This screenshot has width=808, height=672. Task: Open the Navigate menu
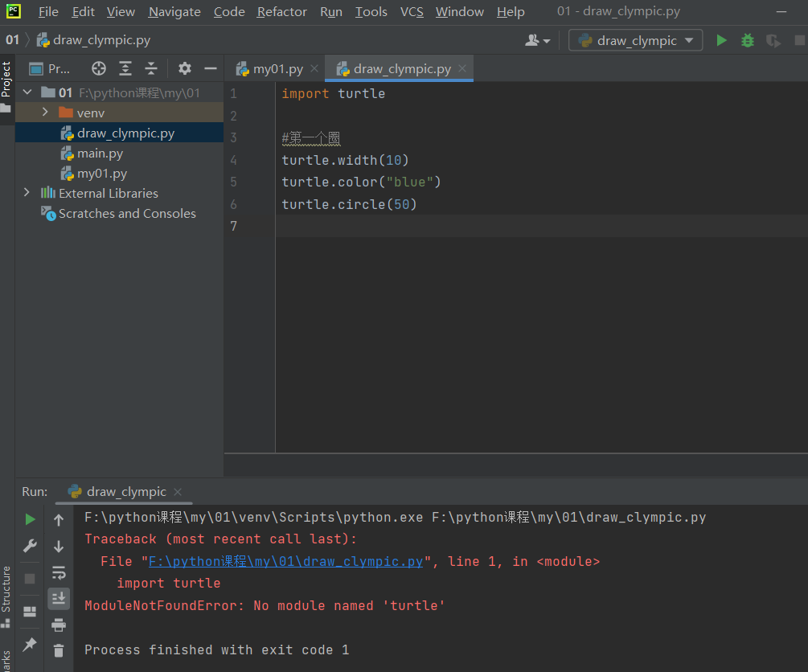pyautogui.click(x=174, y=12)
